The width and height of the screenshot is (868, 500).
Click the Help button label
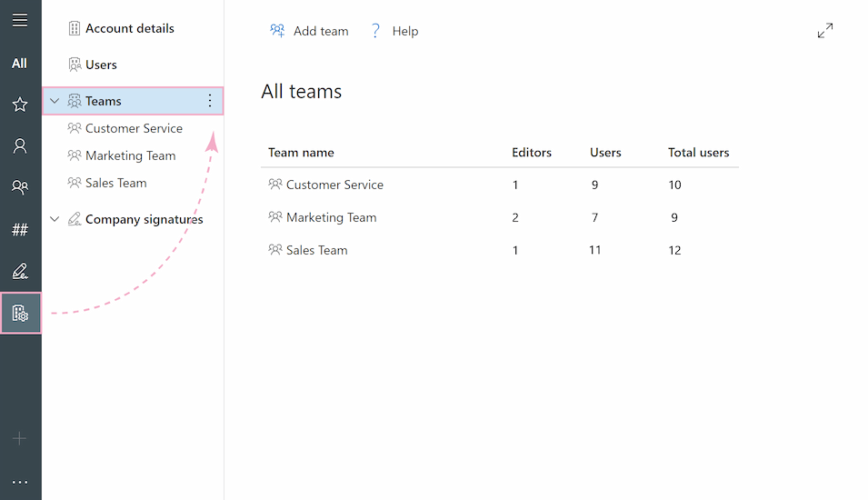point(405,31)
